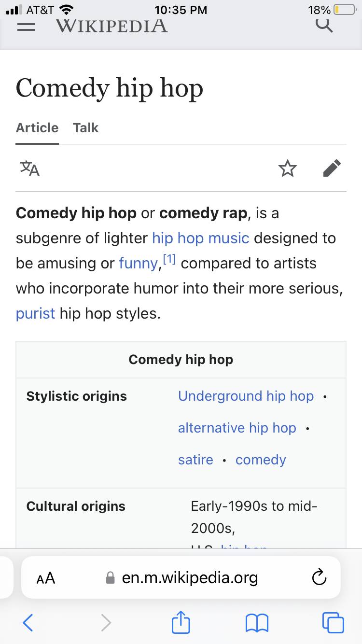Tap the Wikipedia search magnifier icon

click(324, 25)
